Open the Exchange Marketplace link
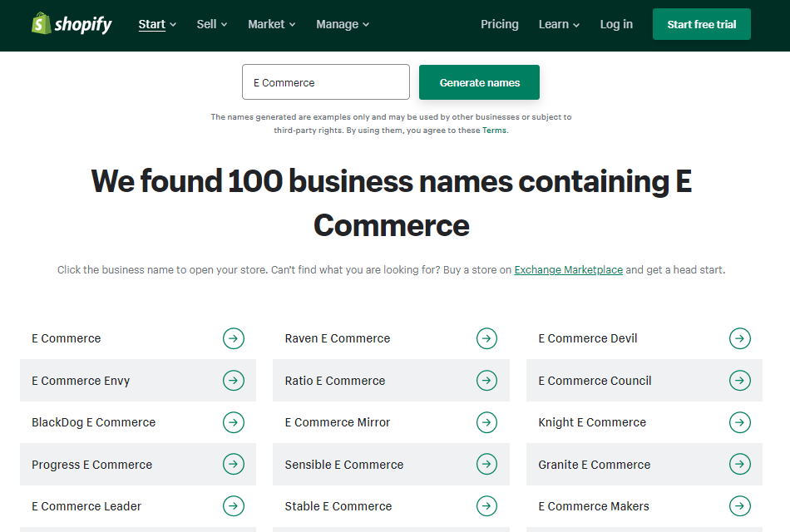Screen dimensions: 790x532 pos(568,269)
